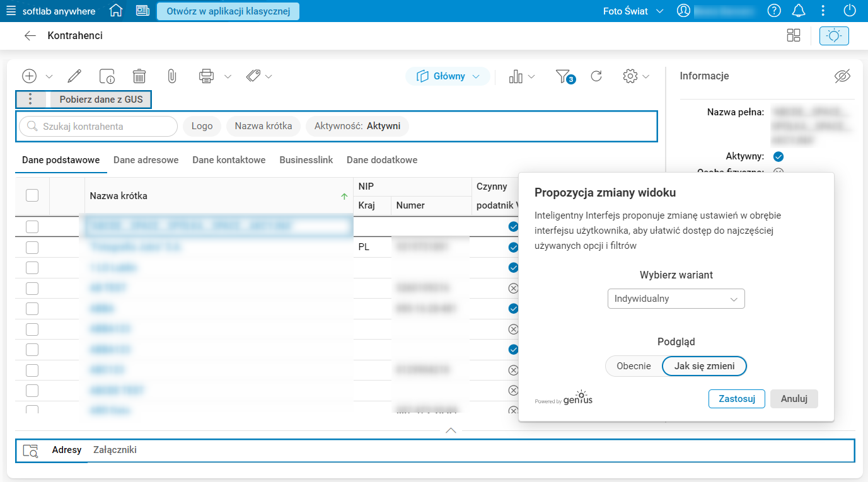Switch to Businesslink tab
The width and height of the screenshot is (868, 482).
point(306,160)
